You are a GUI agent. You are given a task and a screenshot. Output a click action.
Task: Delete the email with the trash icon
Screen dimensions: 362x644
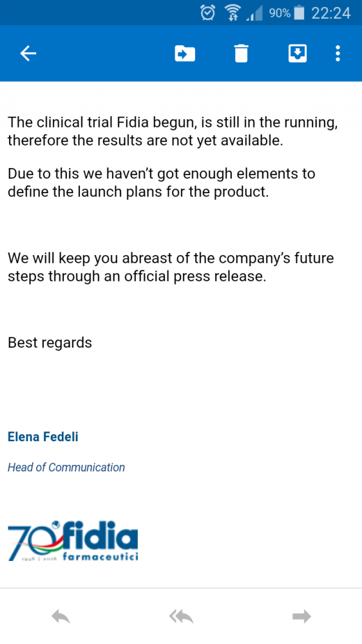coord(241,53)
